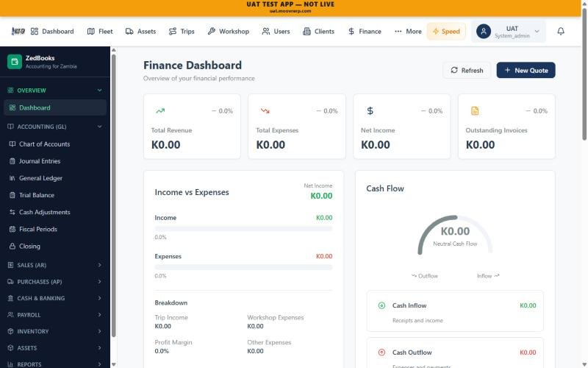The height and width of the screenshot is (368, 588).
Task: Open the Fleet menu
Action: pyautogui.click(x=100, y=31)
